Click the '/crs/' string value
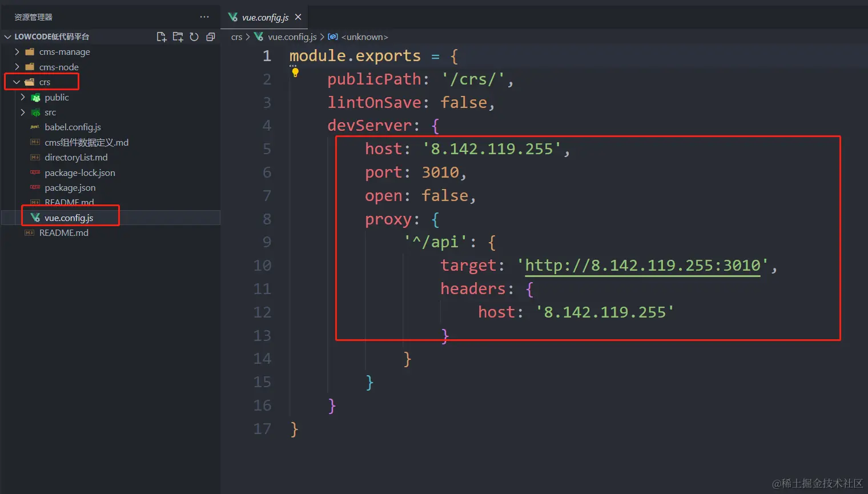The width and height of the screenshot is (868, 494). [473, 79]
